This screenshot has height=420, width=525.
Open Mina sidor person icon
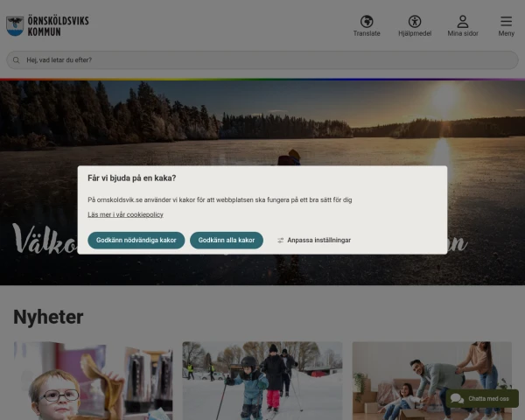463,22
